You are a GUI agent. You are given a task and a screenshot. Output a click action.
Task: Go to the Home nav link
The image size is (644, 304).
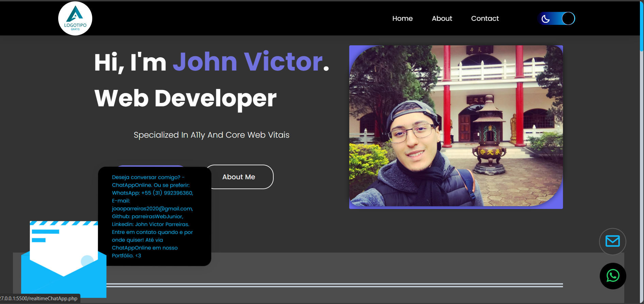pos(402,18)
